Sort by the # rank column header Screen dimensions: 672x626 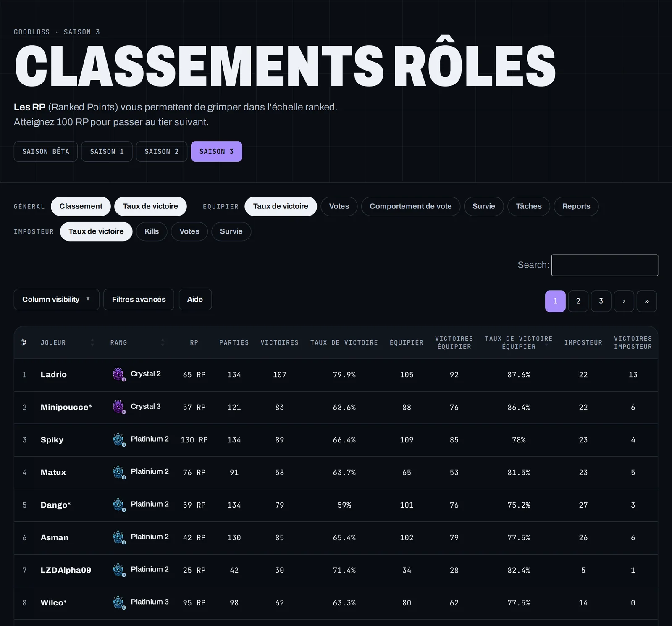tap(24, 342)
